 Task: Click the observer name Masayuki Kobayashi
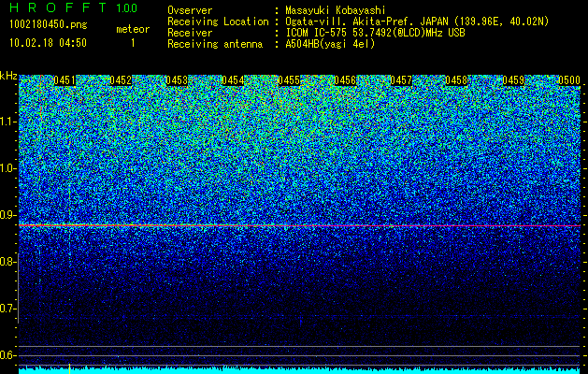tap(336, 10)
